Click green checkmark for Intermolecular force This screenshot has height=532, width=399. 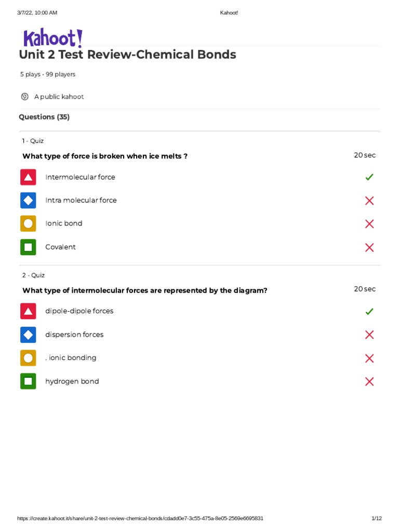pyautogui.click(x=369, y=177)
